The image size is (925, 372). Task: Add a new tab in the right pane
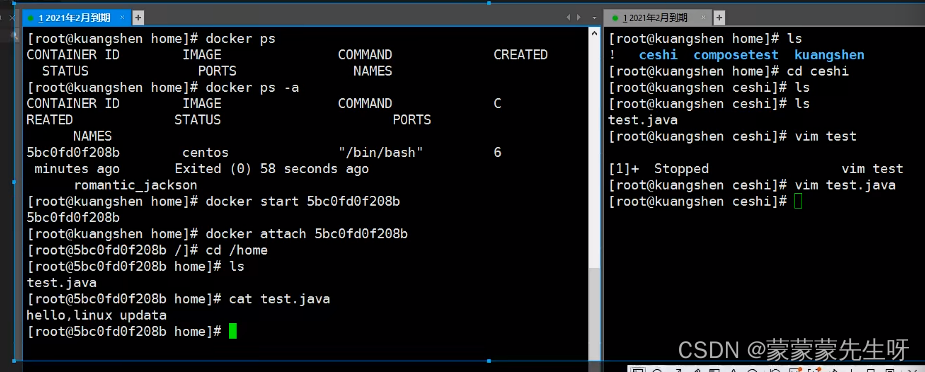tap(719, 18)
